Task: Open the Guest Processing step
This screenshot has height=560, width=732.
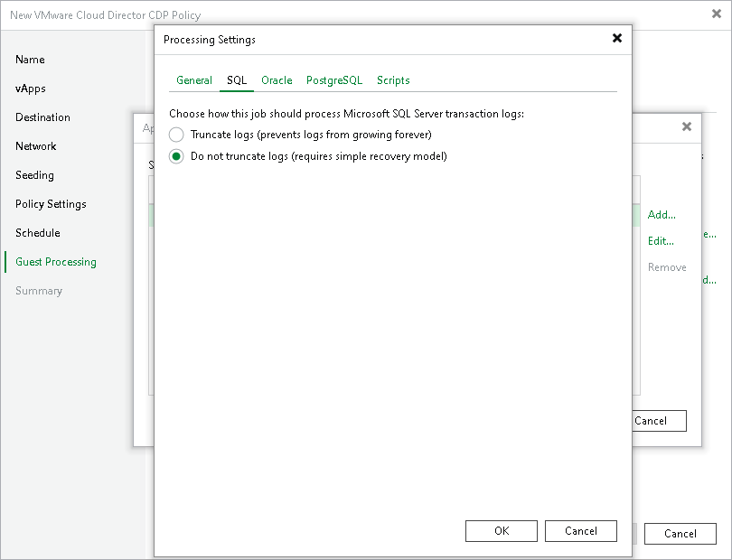Action: point(55,261)
